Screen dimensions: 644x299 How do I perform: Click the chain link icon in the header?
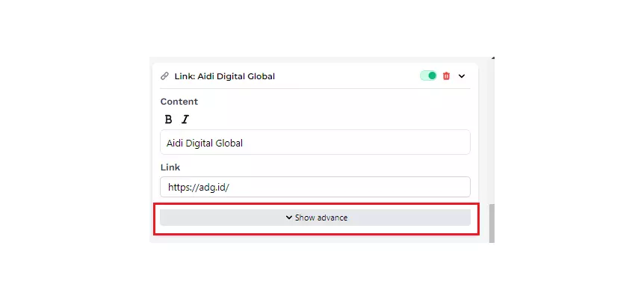tap(164, 76)
